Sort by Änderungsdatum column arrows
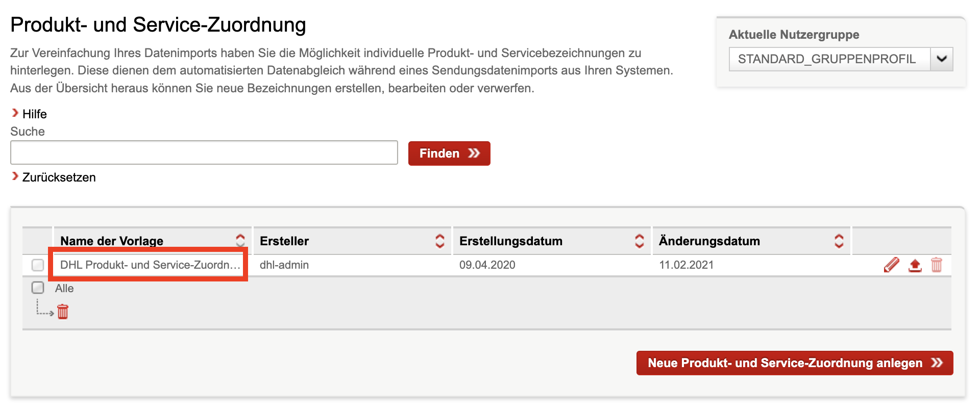This screenshot has height=413, width=980. 839,241
